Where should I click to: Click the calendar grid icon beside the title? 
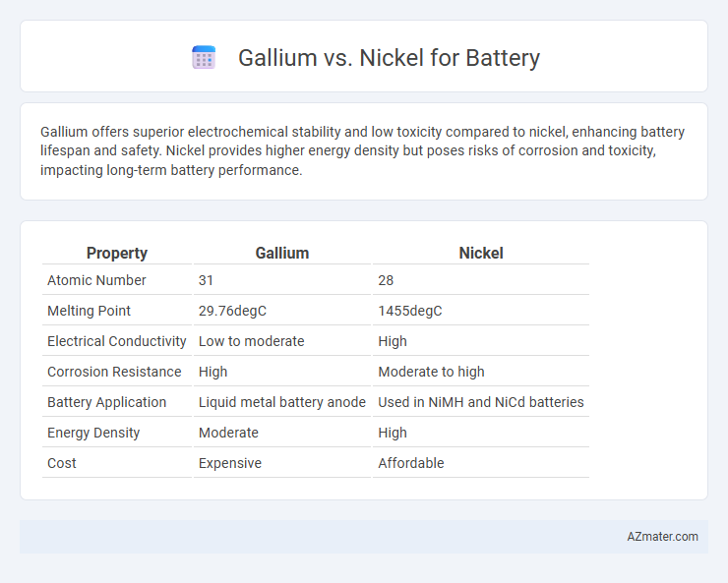[x=204, y=57]
